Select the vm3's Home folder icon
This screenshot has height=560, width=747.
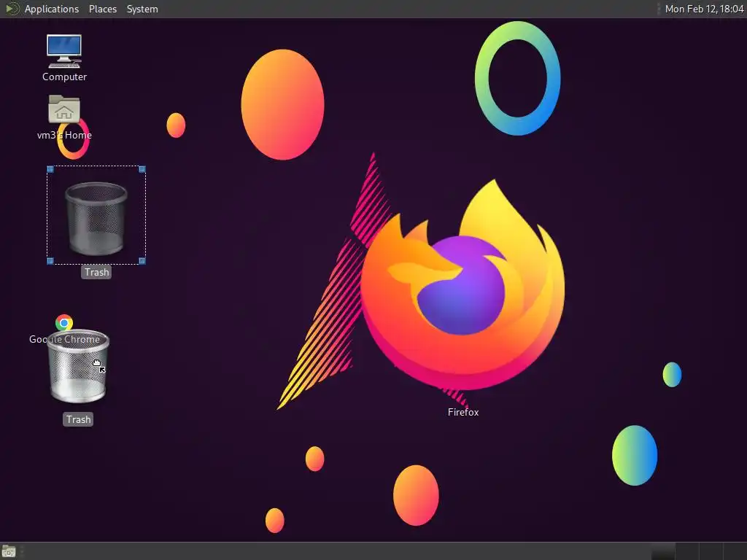point(64,109)
